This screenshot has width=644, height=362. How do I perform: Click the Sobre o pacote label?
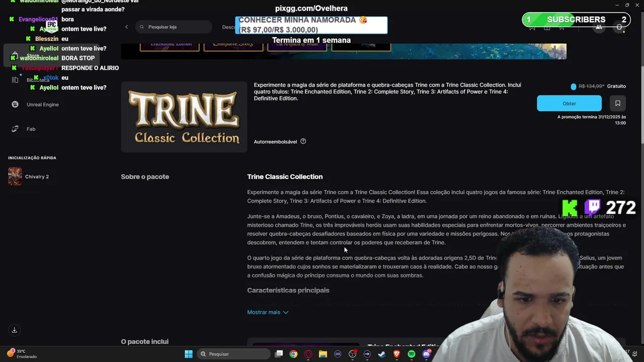pyautogui.click(x=145, y=176)
